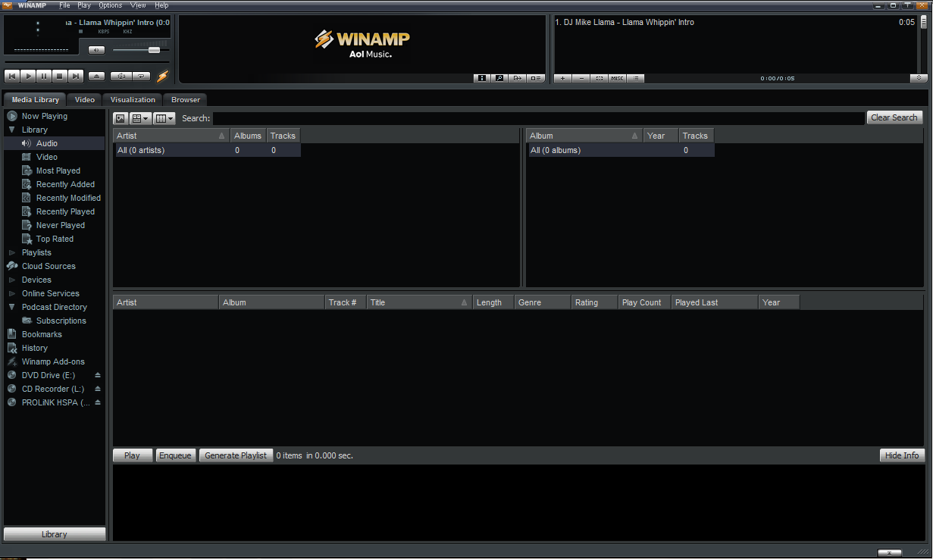The width and height of the screenshot is (933, 560).
Task: Eject the DVD Drive (E:)
Action: click(97, 375)
